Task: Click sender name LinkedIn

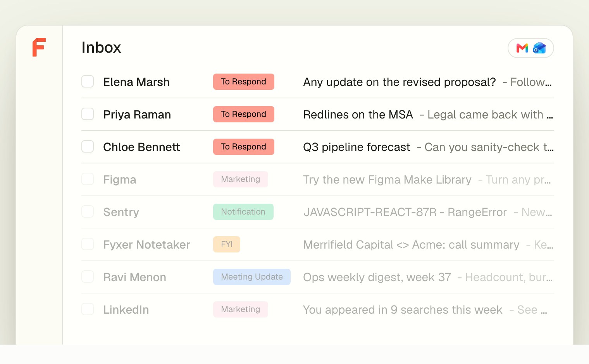Action: point(126,310)
